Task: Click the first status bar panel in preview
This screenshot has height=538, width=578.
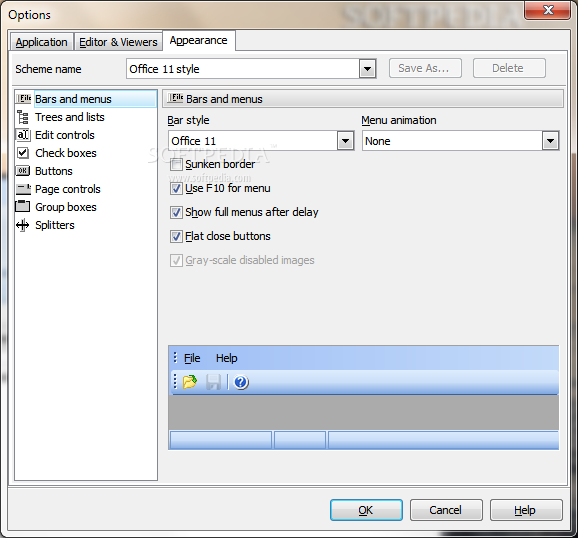Action: (221, 440)
